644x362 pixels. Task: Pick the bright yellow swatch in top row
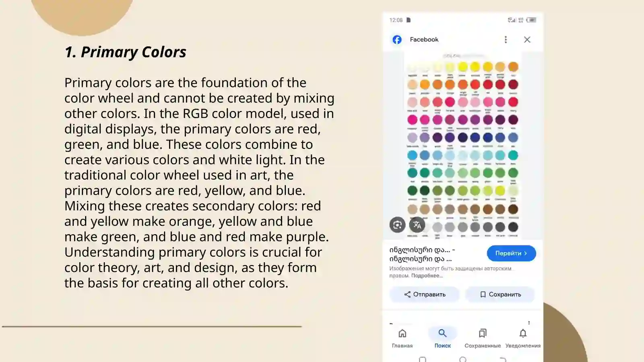tap(462, 67)
